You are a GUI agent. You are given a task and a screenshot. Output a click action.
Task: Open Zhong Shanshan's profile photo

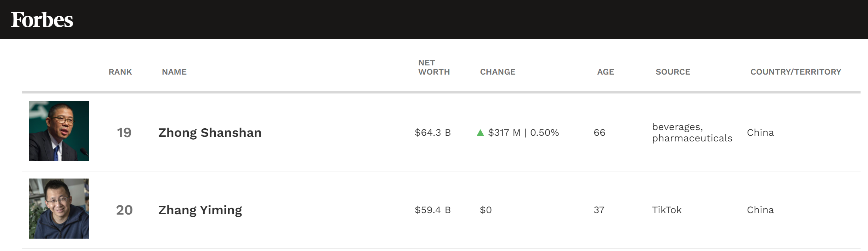pyautogui.click(x=59, y=131)
